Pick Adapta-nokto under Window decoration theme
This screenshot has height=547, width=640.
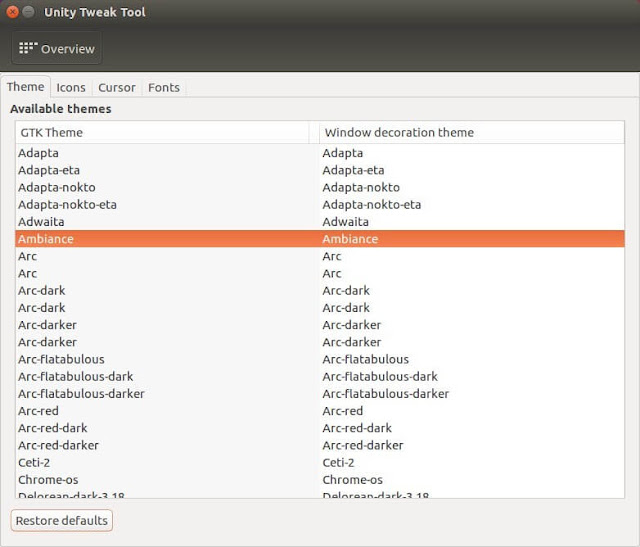coord(361,187)
